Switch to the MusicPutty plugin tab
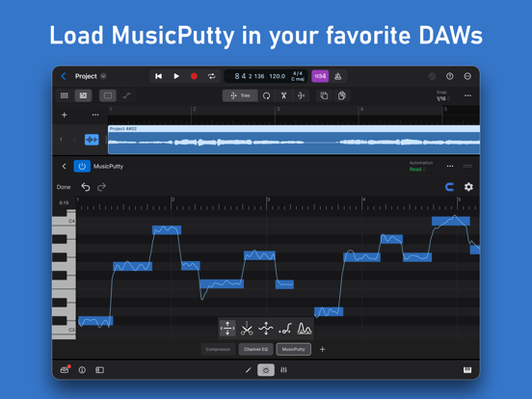532x399 pixels. point(294,349)
